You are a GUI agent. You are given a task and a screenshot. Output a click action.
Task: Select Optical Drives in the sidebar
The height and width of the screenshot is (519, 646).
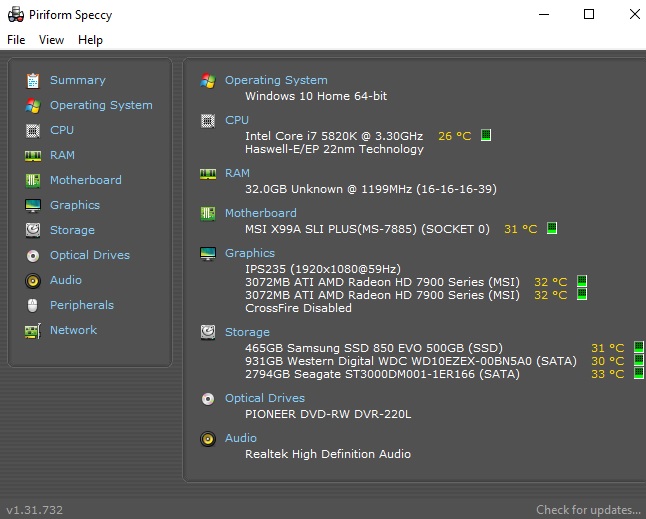(x=90, y=255)
